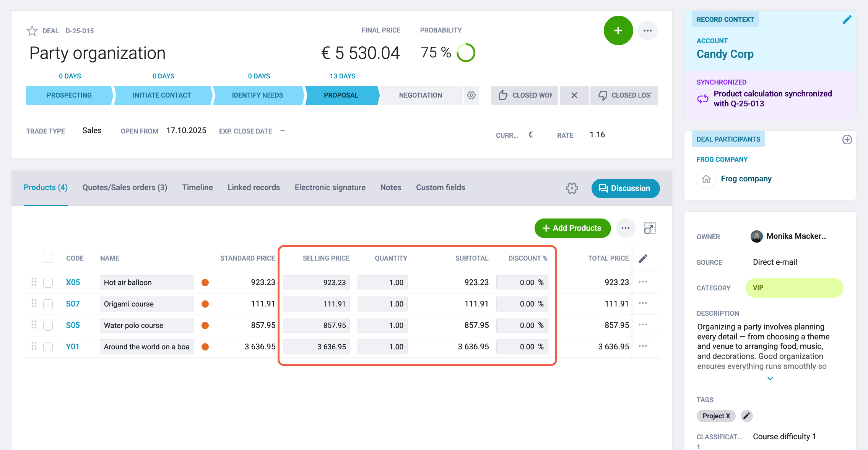Edit name field Around the world
The height and width of the screenshot is (450, 868).
147,347
